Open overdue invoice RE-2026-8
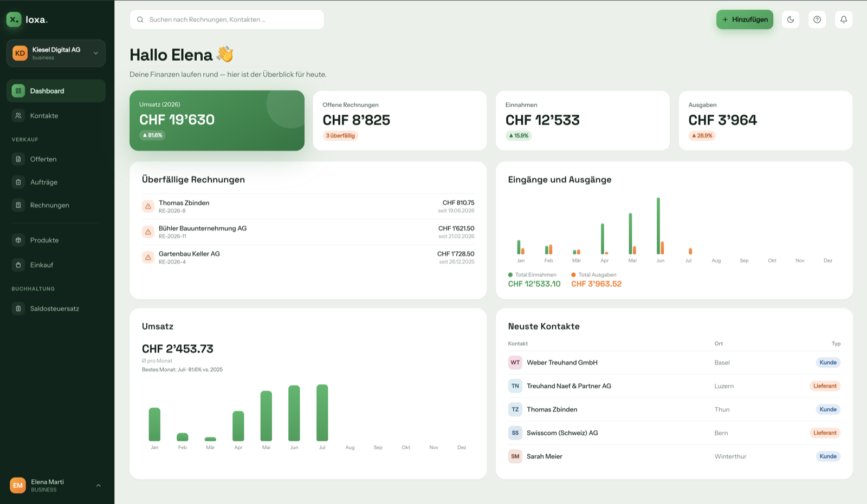This screenshot has width=867, height=504. [308, 206]
